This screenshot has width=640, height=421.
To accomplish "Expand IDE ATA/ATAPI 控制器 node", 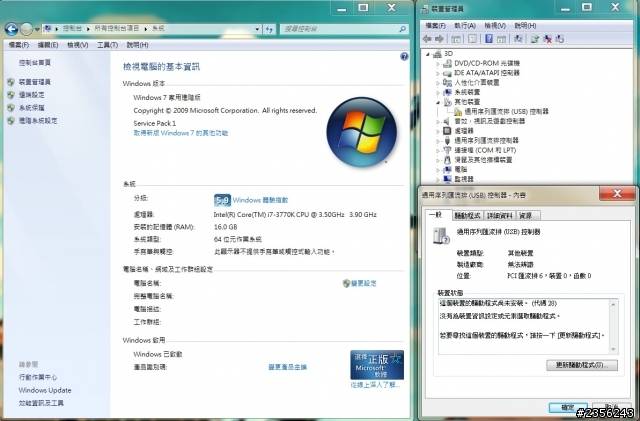I will click(438, 74).
